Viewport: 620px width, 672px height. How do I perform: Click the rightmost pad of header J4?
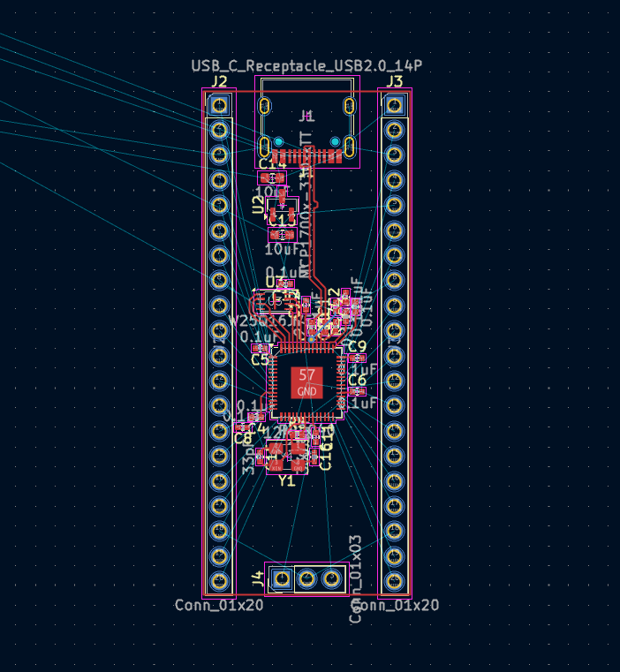pos(331,578)
